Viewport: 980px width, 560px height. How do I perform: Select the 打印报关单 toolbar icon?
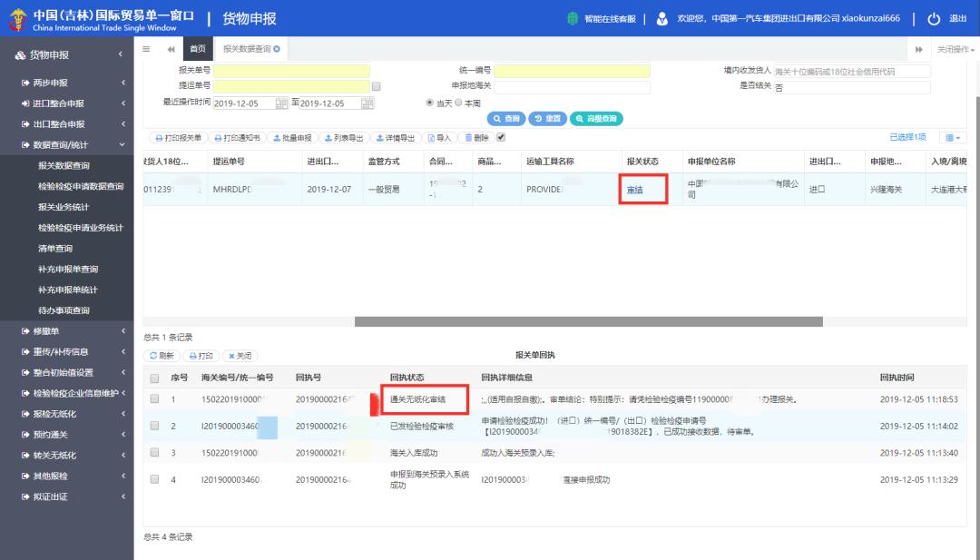click(x=177, y=137)
